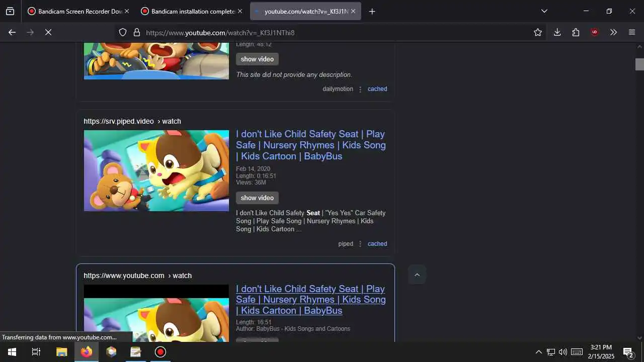The width and height of the screenshot is (644, 362).
Task: Click the Views: 36M text
Action: click(x=251, y=183)
